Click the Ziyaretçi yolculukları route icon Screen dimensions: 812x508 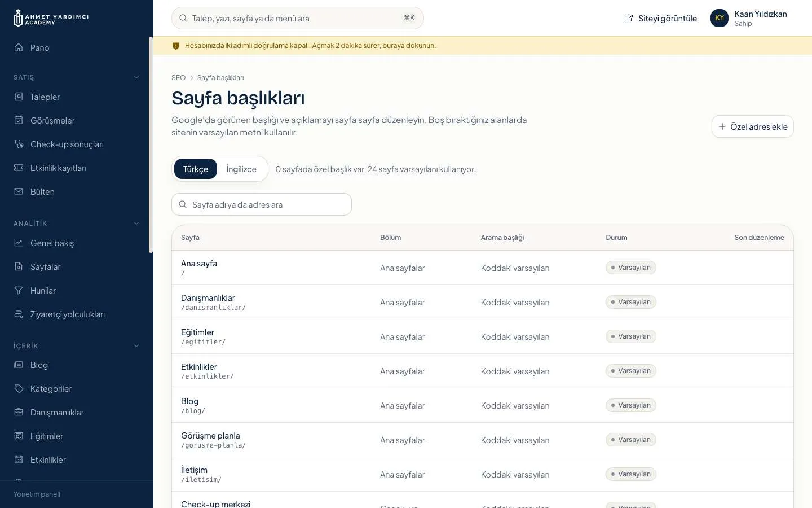click(x=19, y=314)
